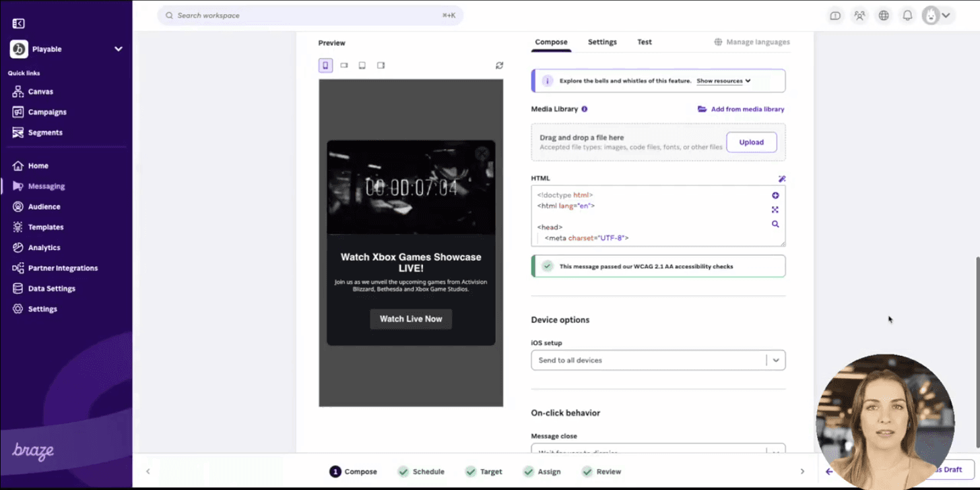Open the Messaging section

(38, 186)
